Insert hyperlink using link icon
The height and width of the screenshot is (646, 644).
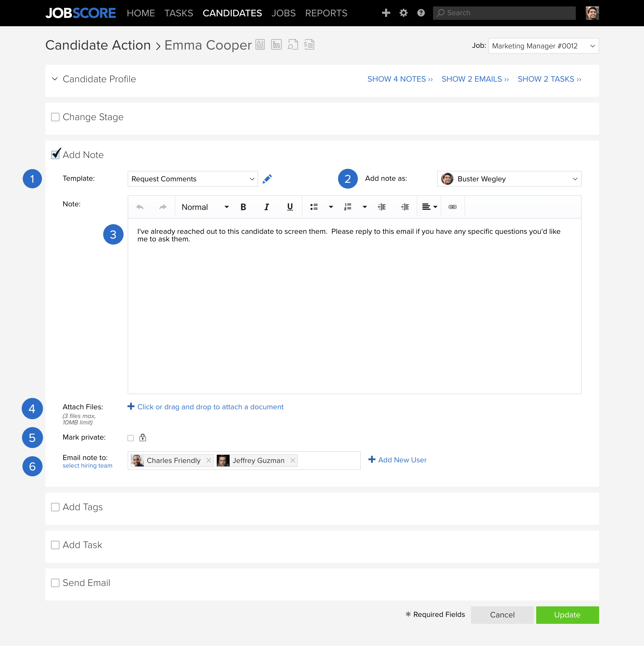click(453, 207)
